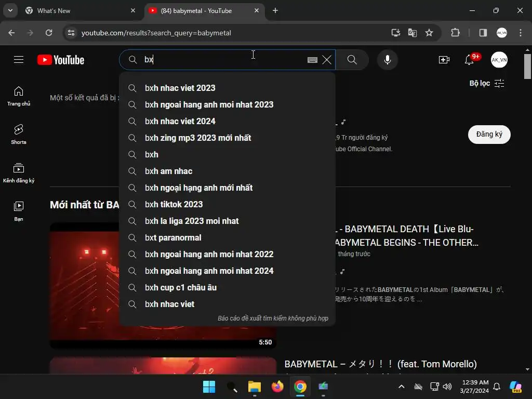
Task: Open Chrome extensions puzzle icon
Action: [455, 33]
